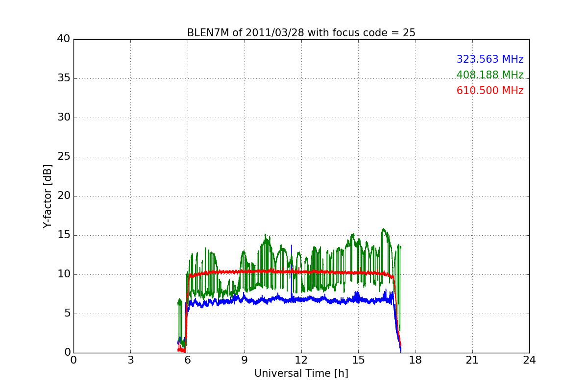Click the x-axis tick label 18
The image size is (588, 392).
coord(416,360)
